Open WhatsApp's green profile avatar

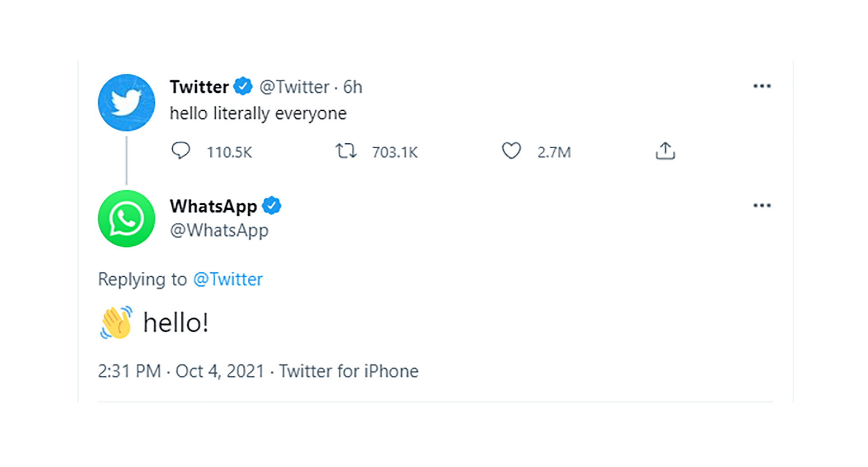point(127,219)
